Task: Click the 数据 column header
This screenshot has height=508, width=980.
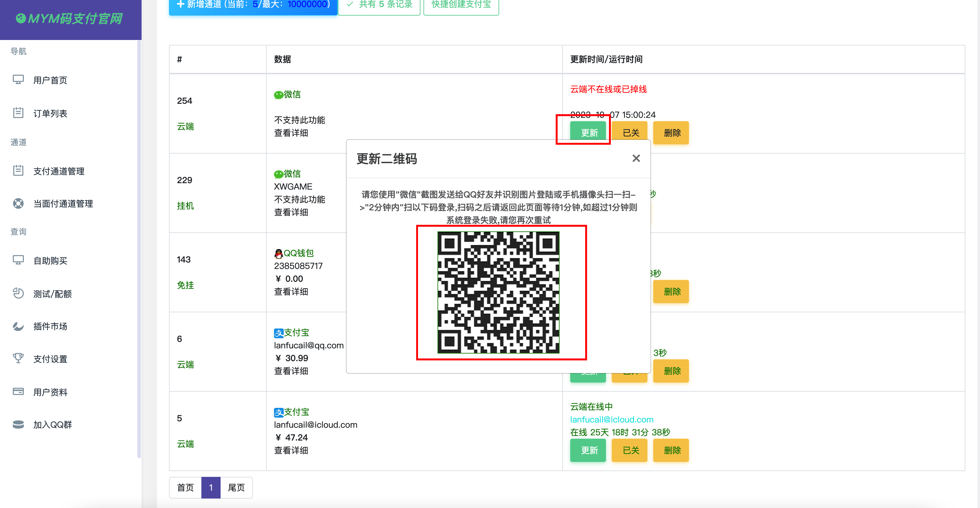Action: [282, 59]
